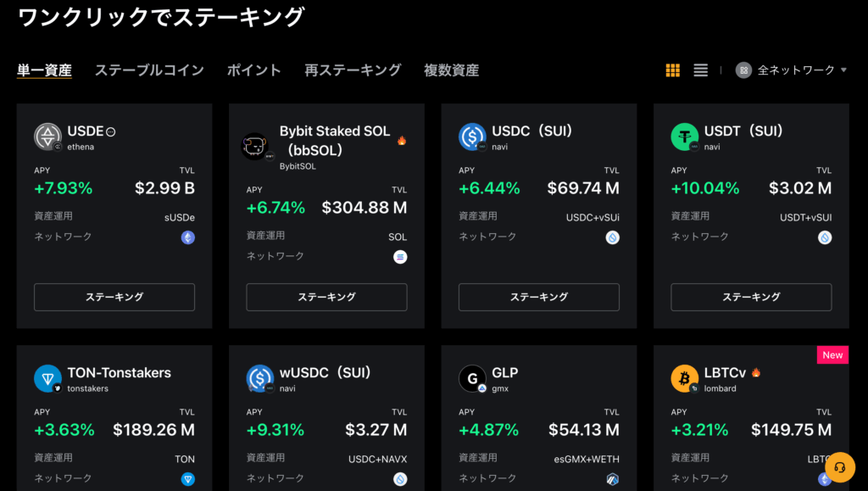Click ステーキング button under USDT (SUI)
The width and height of the screenshot is (868, 491).
tap(751, 298)
